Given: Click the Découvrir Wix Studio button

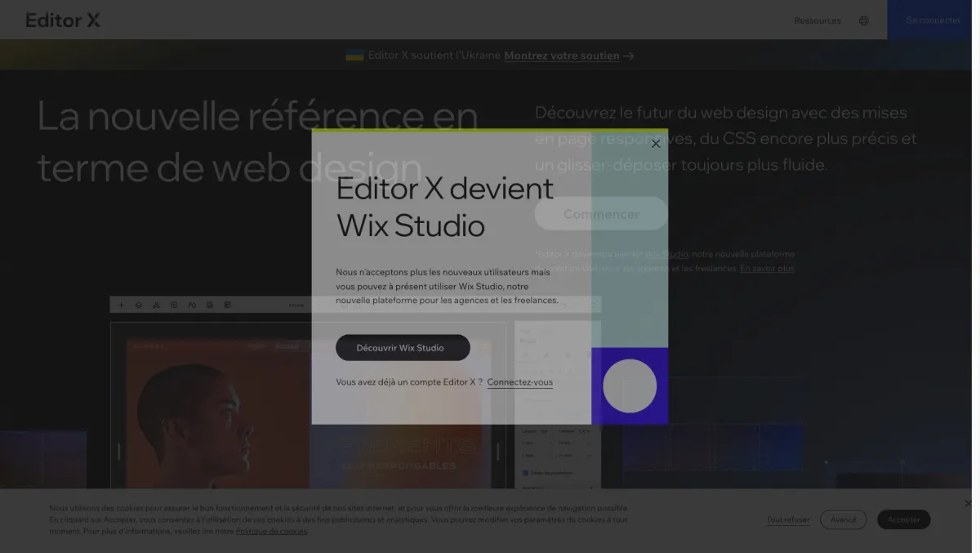Looking at the screenshot, I should [x=403, y=348].
